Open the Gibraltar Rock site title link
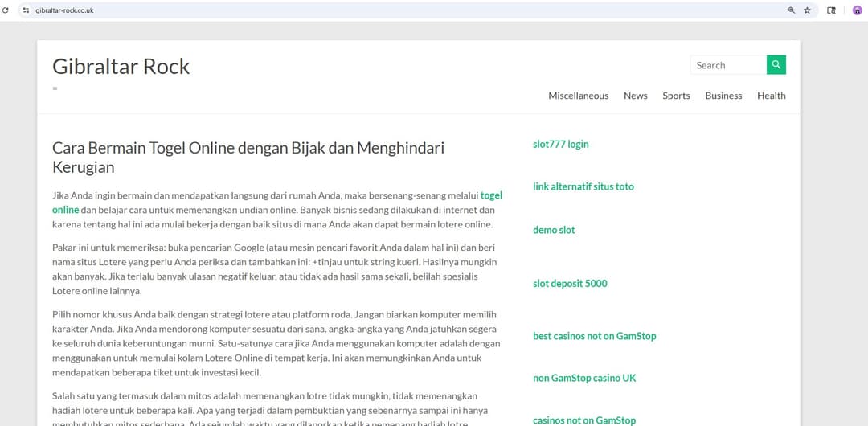 pos(121,67)
